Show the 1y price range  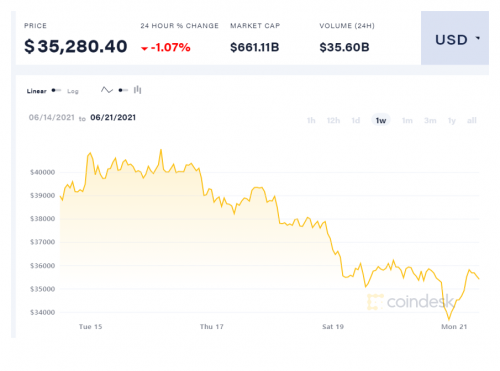[x=452, y=120]
